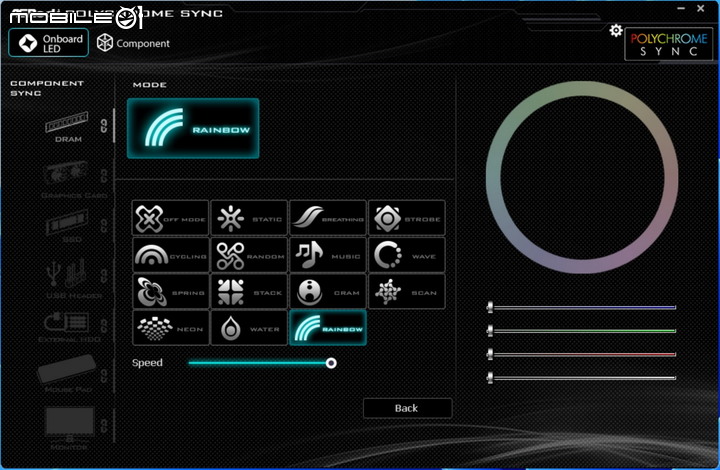The width and height of the screenshot is (720, 470).
Task: Select the Static lighting mode
Action: pyautogui.click(x=249, y=218)
